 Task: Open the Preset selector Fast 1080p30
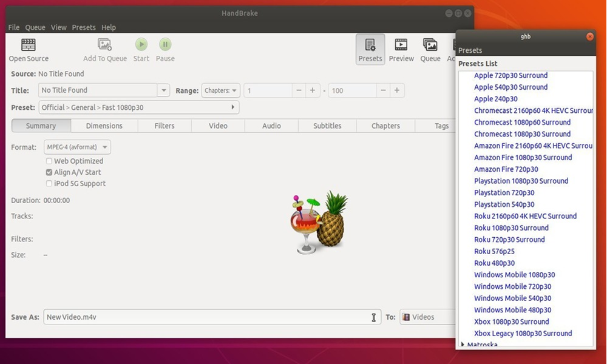pyautogui.click(x=139, y=107)
